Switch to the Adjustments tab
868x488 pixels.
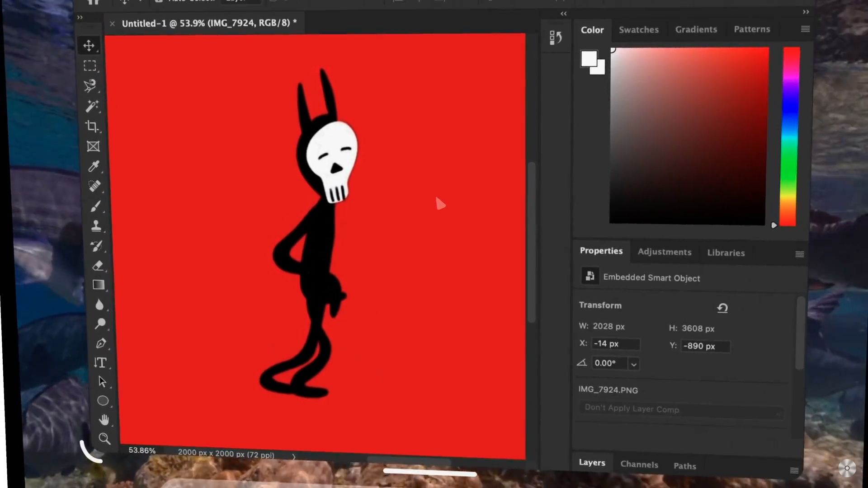coord(664,252)
